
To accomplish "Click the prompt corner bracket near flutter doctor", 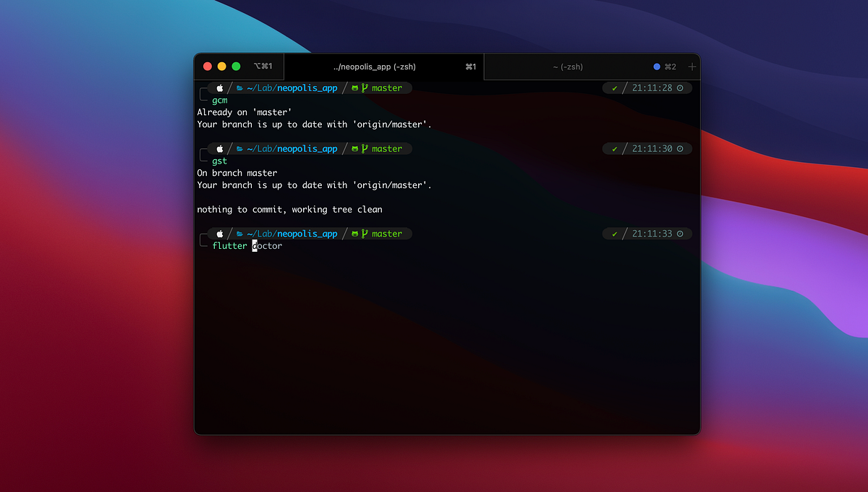I will pyautogui.click(x=203, y=239).
